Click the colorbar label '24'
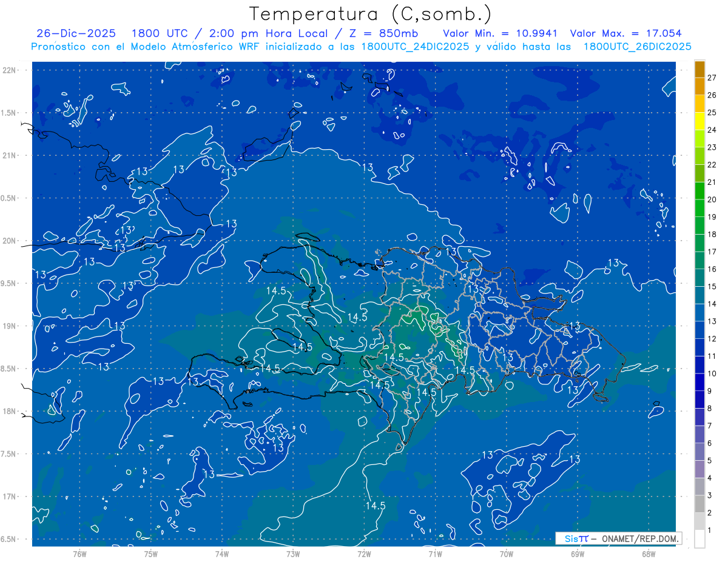 click(x=712, y=130)
